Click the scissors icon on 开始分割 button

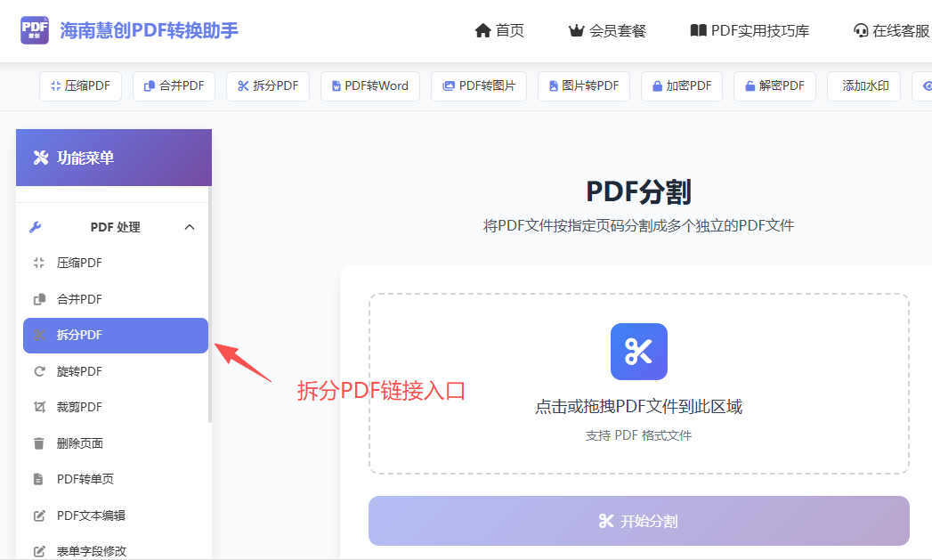(x=606, y=521)
